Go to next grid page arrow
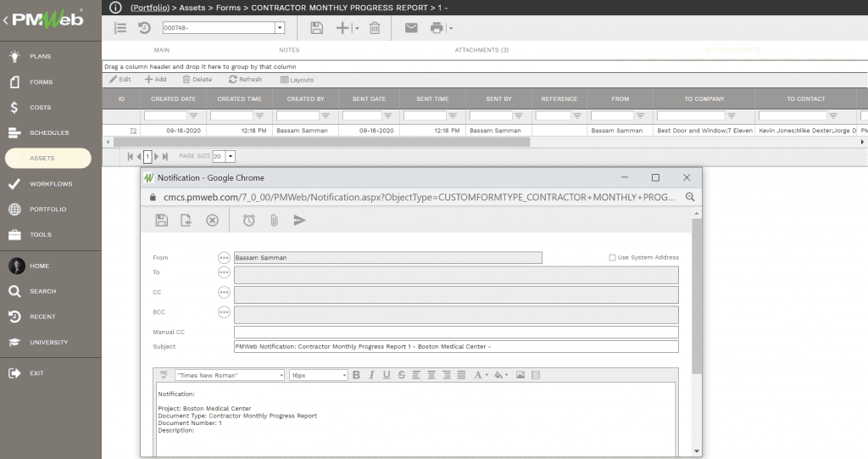868x459 pixels. tap(157, 156)
